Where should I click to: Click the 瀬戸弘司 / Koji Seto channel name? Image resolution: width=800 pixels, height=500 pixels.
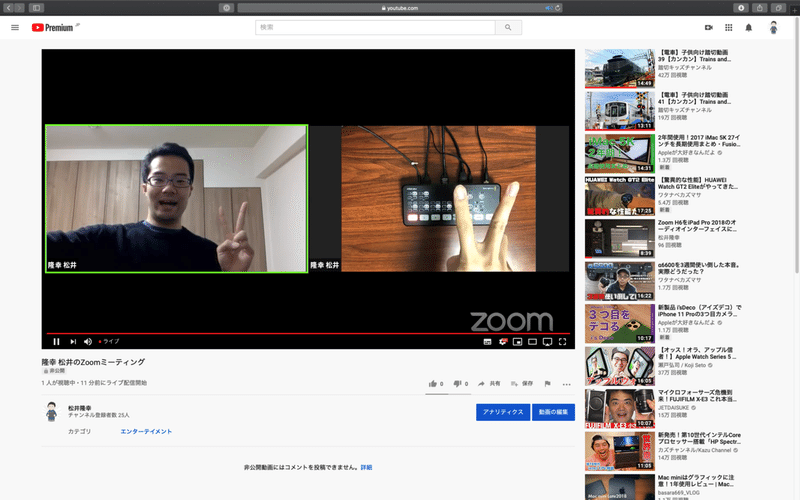coord(682,365)
